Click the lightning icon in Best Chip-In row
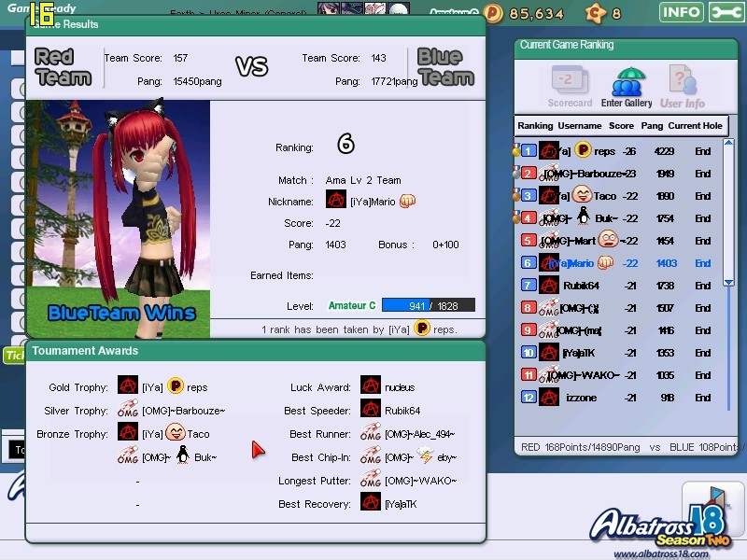 (x=425, y=456)
